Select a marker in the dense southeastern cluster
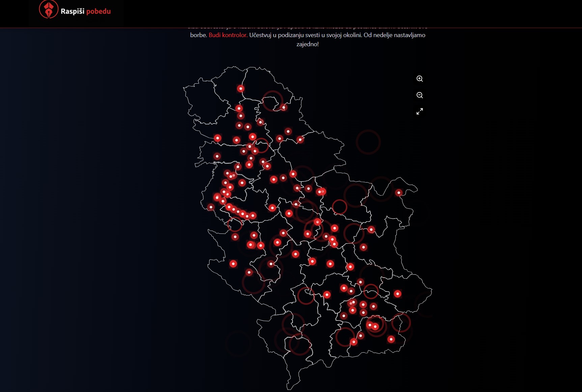 tap(363, 305)
